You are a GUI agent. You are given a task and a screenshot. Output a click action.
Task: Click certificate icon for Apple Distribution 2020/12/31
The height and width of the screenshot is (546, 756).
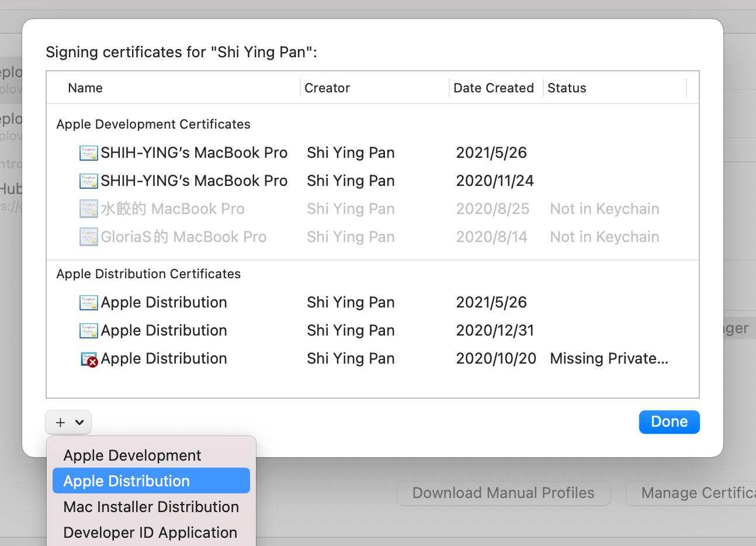coord(89,331)
